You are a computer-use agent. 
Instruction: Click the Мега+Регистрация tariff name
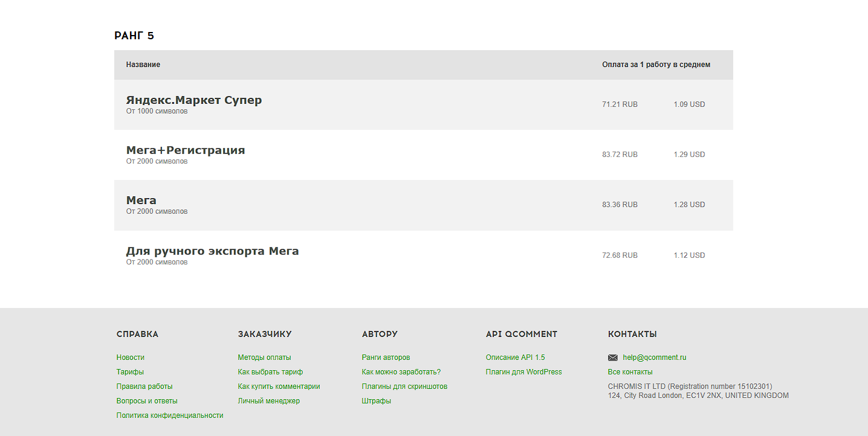186,150
